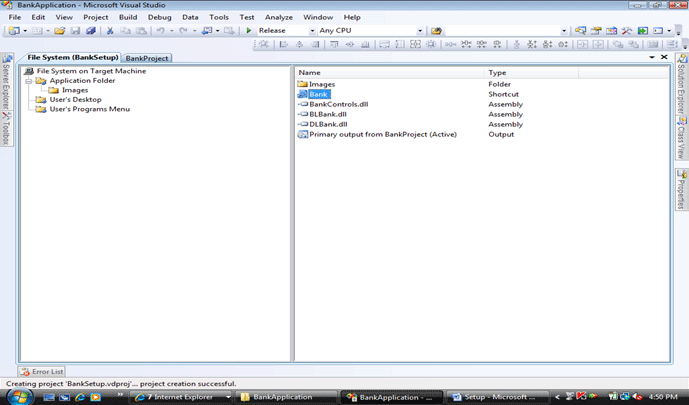Click the Save All icon
The width and height of the screenshot is (689, 405).
(91, 30)
